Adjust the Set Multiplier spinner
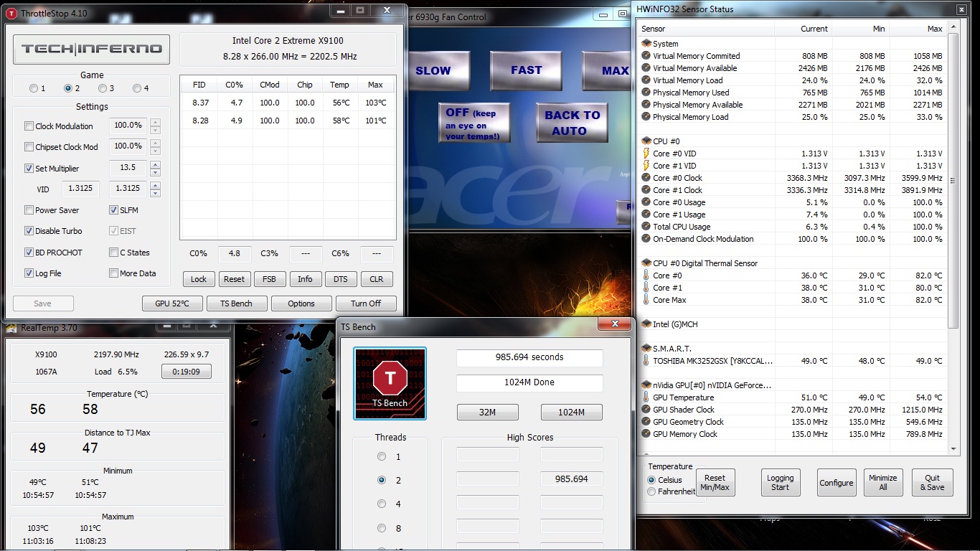Screen dimensions: 980x551 155,169
